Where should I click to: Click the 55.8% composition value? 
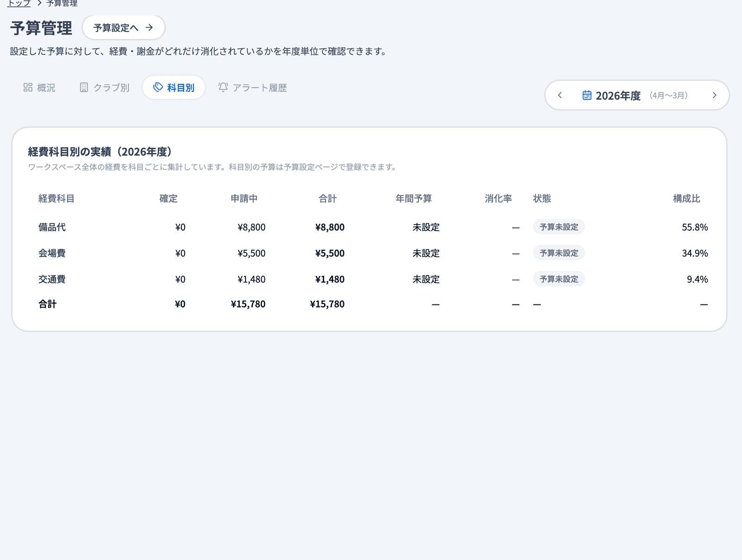[695, 227]
